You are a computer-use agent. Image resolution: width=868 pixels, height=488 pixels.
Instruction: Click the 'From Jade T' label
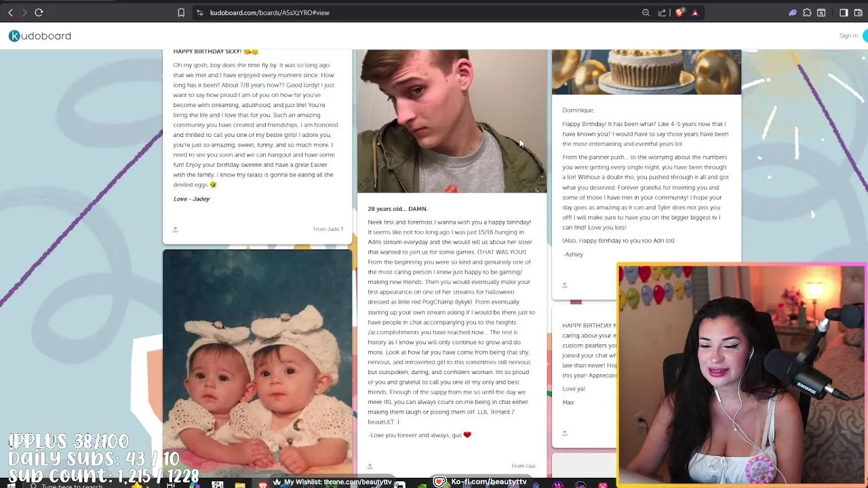tap(328, 229)
